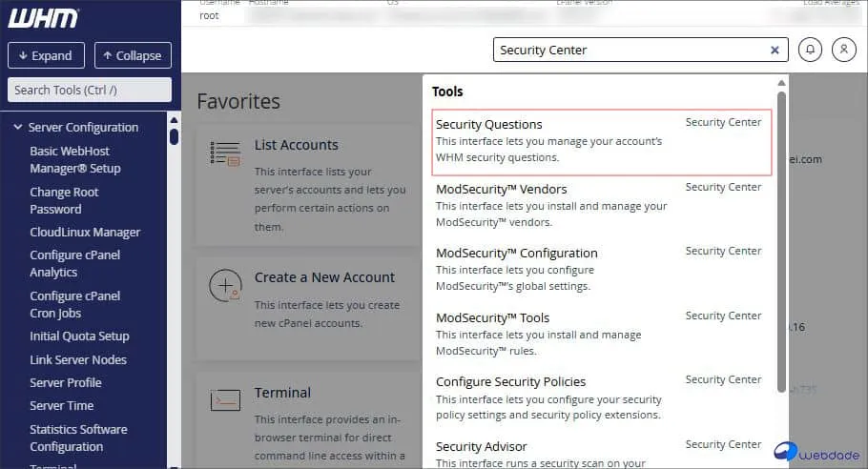
Task: Click the List Accounts icon
Action: 225,153
